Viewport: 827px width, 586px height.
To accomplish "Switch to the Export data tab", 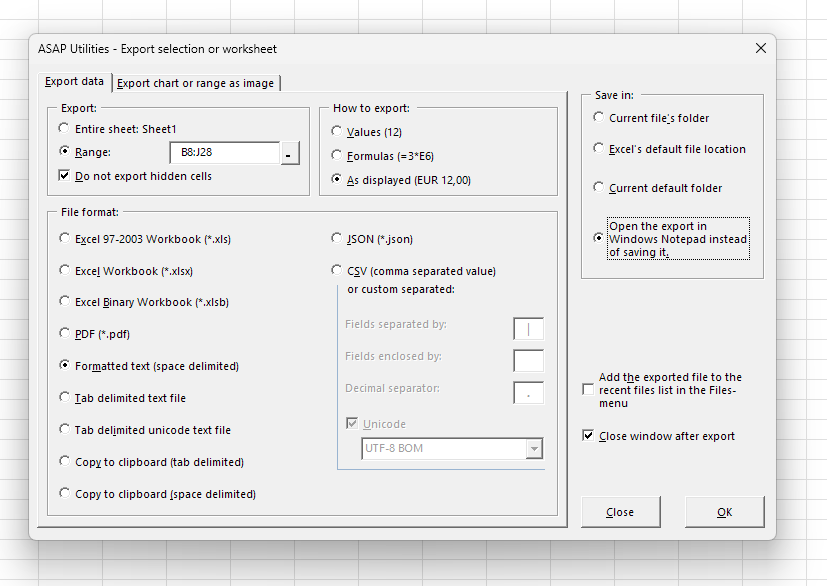I will (x=74, y=82).
